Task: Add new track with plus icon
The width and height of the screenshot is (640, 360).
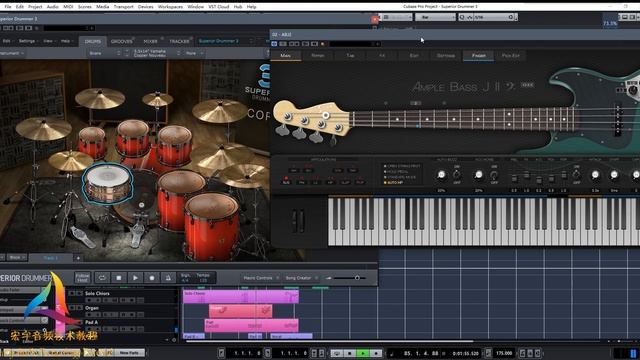Action: pyautogui.click(x=78, y=258)
